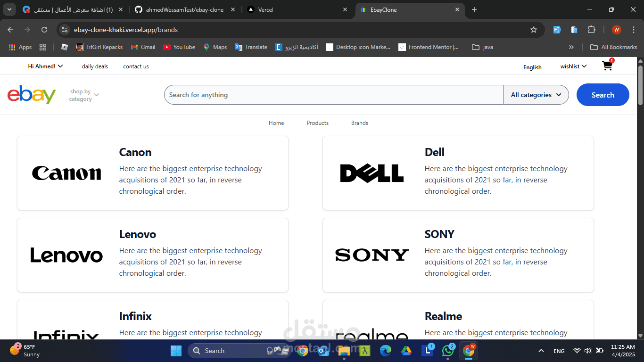Open the Windows Start menu
Viewport: 644px width, 362px height.
pos(176,351)
